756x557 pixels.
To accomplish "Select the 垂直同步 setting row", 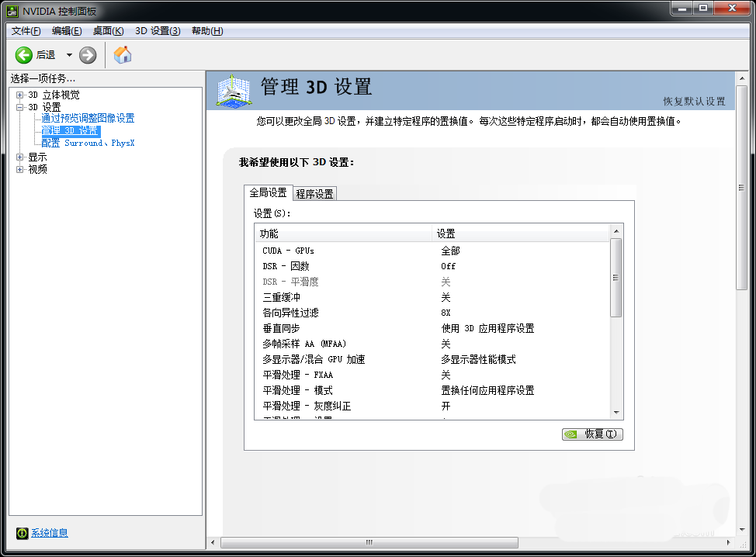I will click(432, 328).
